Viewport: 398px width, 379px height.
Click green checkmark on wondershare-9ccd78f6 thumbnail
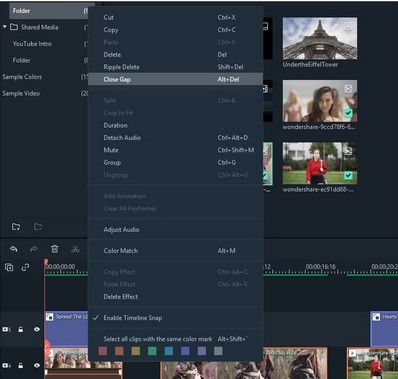click(348, 113)
